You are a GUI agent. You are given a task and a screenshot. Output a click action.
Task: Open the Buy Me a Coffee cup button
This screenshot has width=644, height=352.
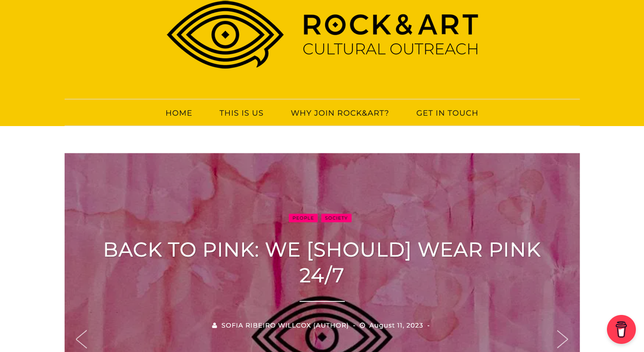pyautogui.click(x=621, y=329)
